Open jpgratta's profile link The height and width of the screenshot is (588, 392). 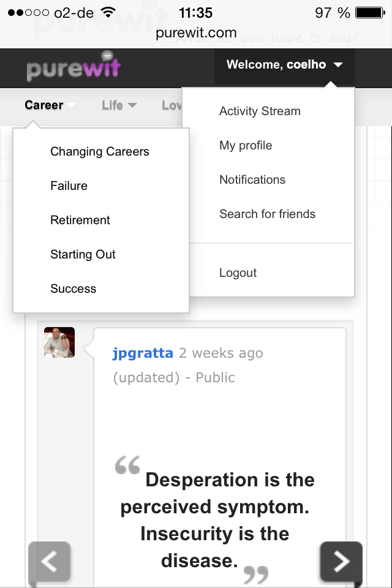point(143,353)
